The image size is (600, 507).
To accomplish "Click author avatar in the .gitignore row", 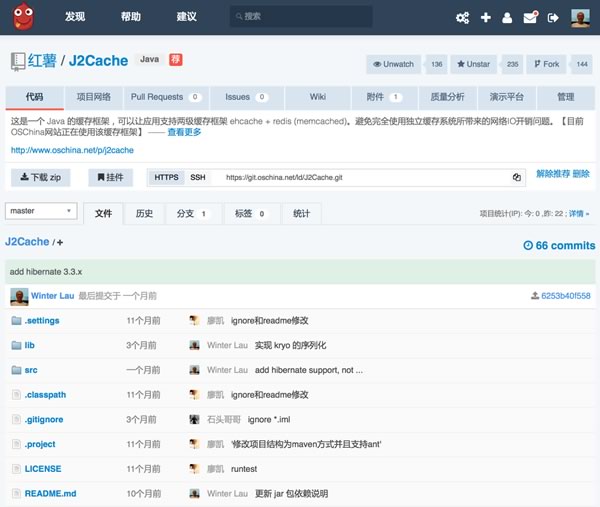I will pos(194,419).
